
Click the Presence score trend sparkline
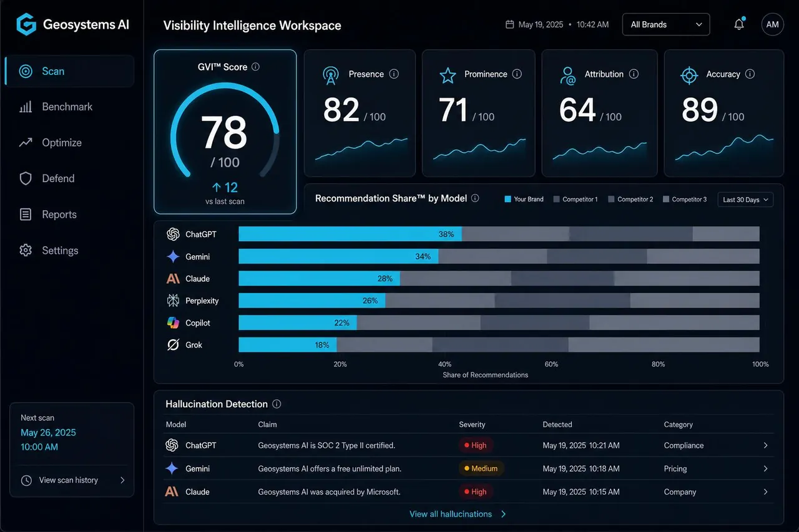click(x=361, y=150)
